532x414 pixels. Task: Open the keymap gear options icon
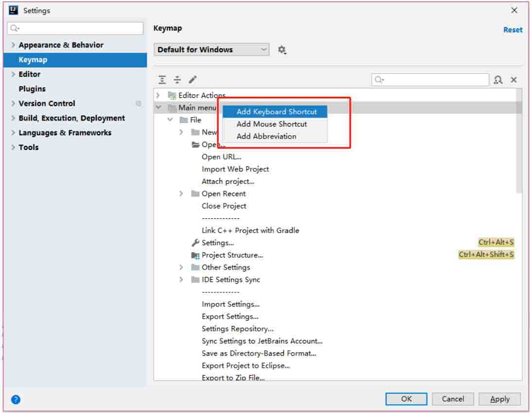(282, 50)
